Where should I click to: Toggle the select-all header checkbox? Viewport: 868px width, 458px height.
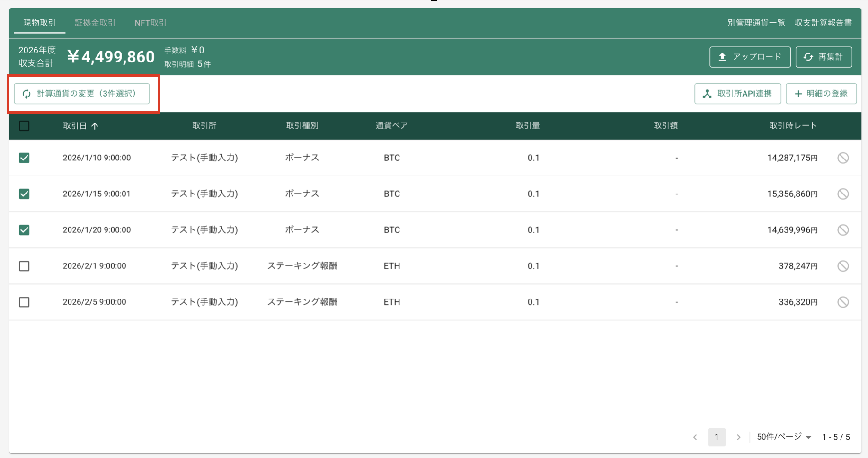click(24, 126)
